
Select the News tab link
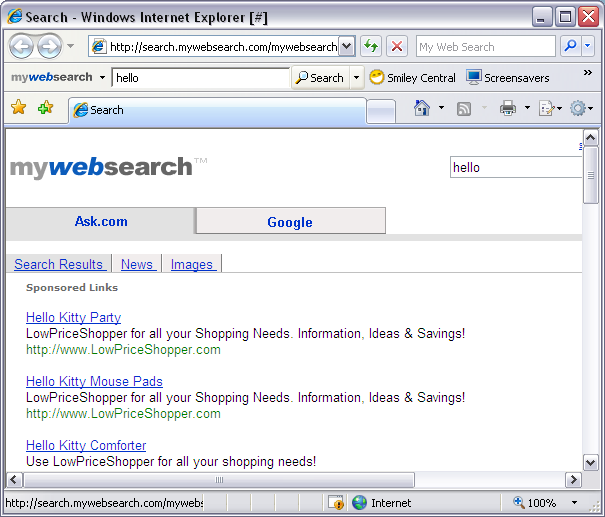[137, 264]
